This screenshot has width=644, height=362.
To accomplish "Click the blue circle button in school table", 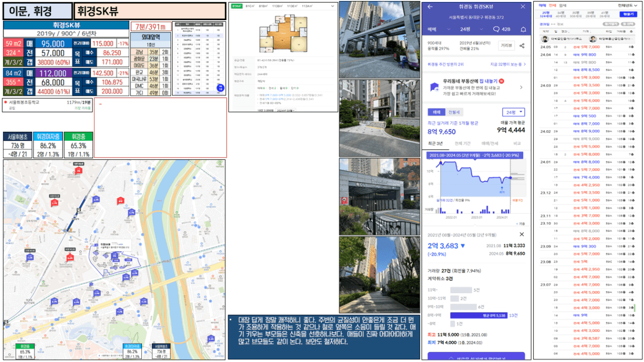I will pyautogui.click(x=220, y=89).
